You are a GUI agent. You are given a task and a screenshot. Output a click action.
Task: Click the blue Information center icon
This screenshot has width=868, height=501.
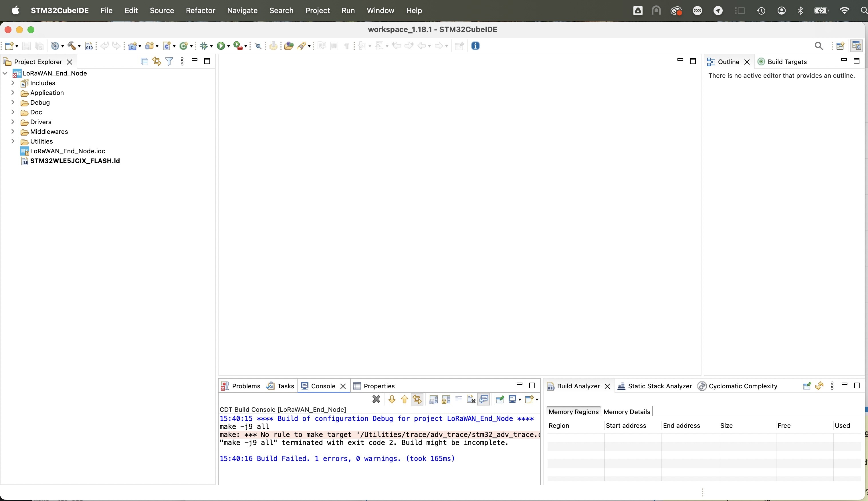(x=475, y=46)
